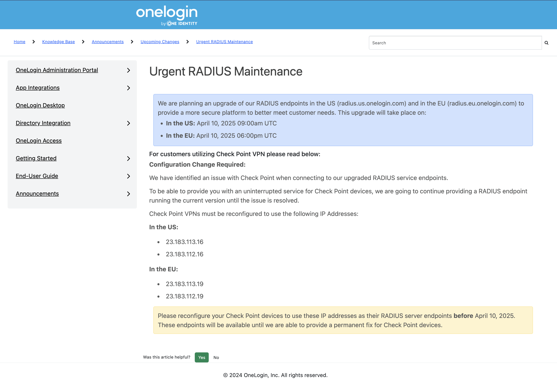This screenshot has width=557, height=392.
Task: Click the search magnifier icon
Action: point(546,43)
